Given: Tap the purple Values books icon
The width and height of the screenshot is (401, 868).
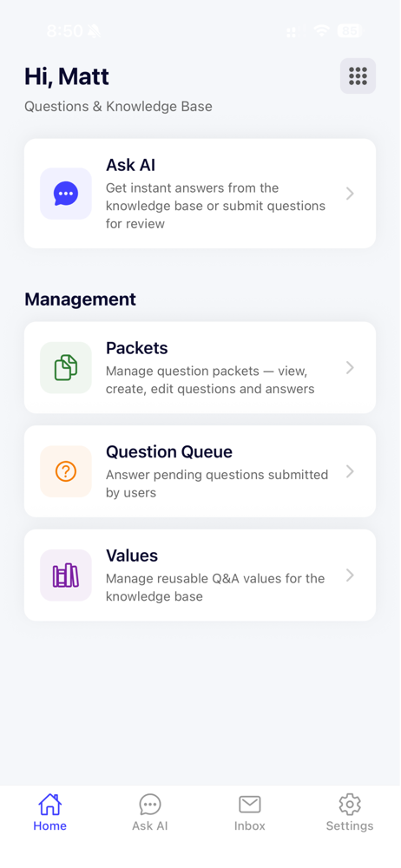Looking at the screenshot, I should 66,576.
